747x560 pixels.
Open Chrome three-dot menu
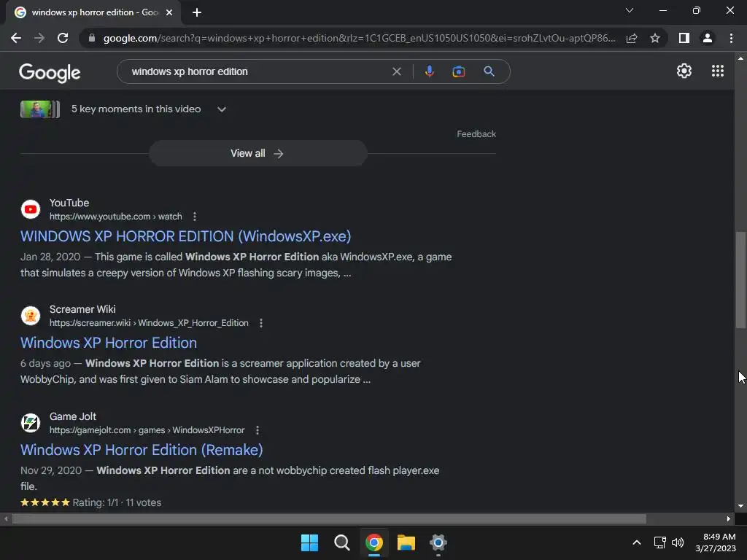731,38
